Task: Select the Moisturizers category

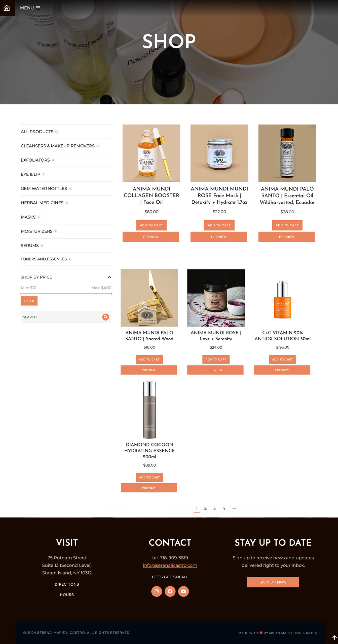Action: (37, 231)
